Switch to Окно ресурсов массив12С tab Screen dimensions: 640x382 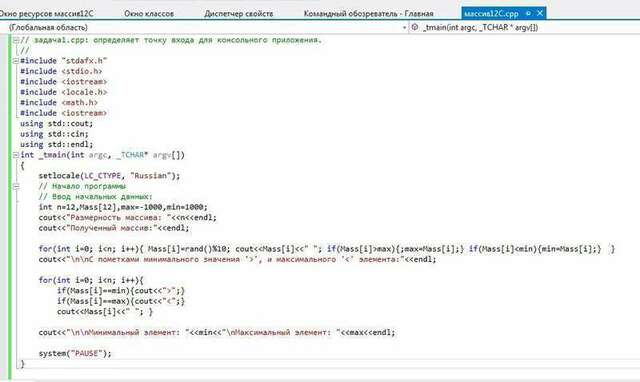click(x=46, y=14)
